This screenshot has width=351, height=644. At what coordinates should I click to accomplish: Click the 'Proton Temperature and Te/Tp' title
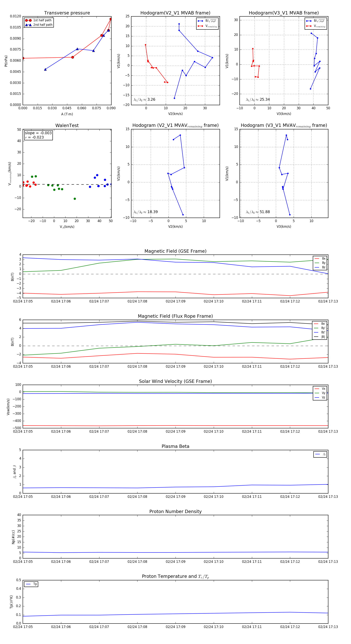[x=175, y=576]
